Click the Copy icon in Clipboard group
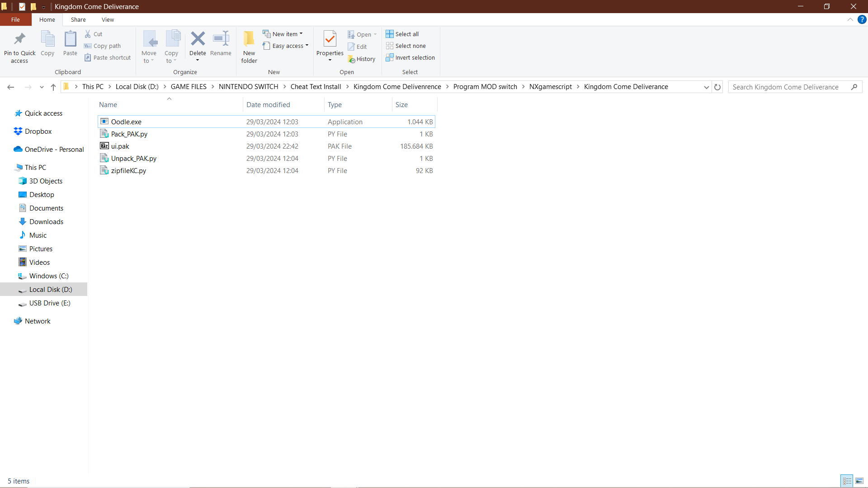Screen dimensions: 868x488 [47, 39]
